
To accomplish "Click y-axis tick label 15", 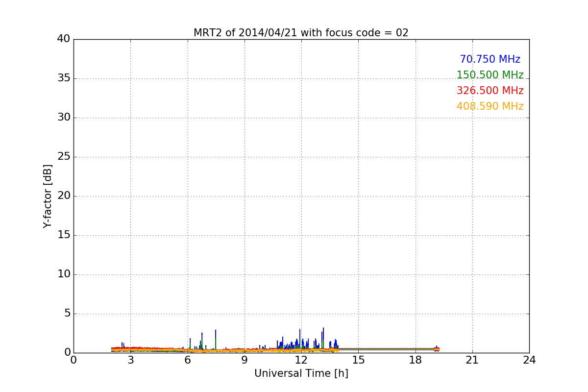I will tap(64, 235).
